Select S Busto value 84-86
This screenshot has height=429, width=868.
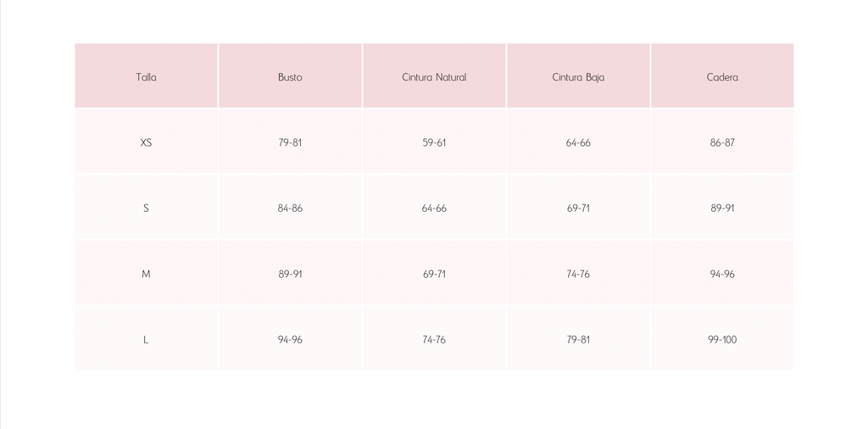(290, 208)
